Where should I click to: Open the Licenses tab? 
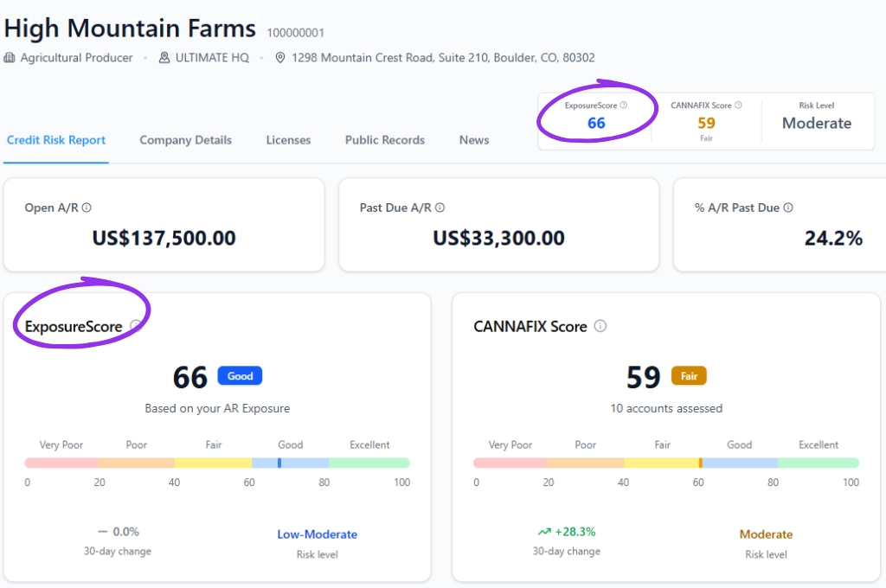288,140
